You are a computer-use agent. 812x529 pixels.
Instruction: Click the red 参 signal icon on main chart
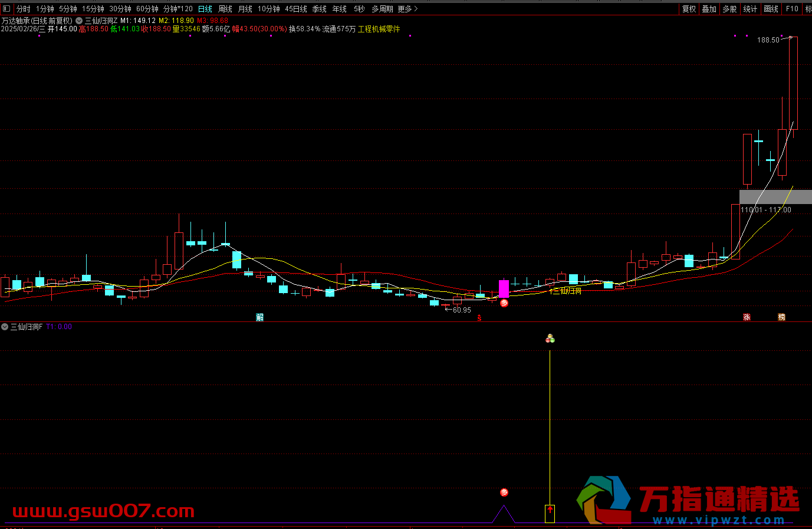pos(504,303)
